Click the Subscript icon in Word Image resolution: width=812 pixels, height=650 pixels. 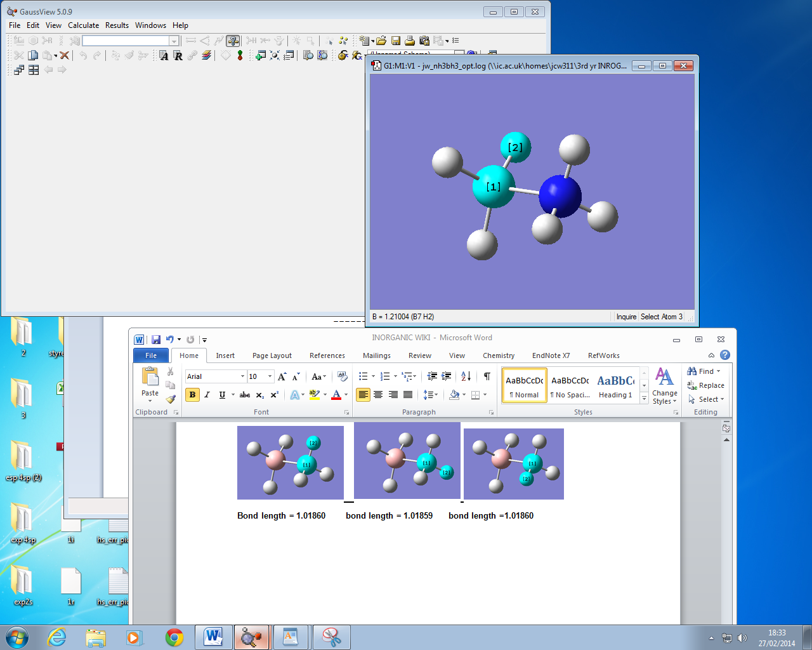tap(260, 395)
